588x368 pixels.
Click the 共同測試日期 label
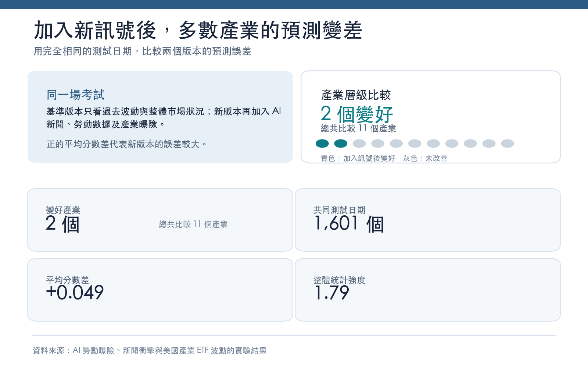tap(339, 210)
